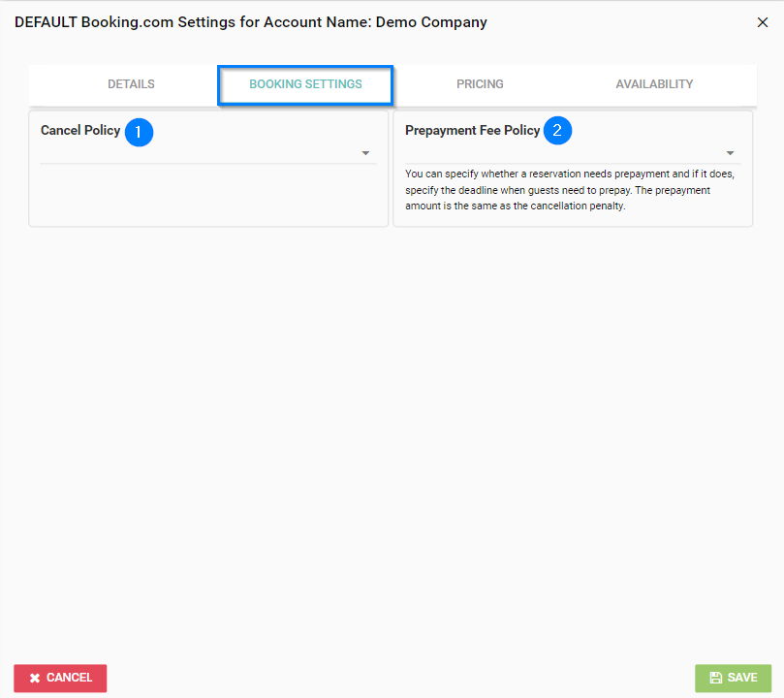The height and width of the screenshot is (698, 784).
Task: Click the green Save button
Action: 733,678
